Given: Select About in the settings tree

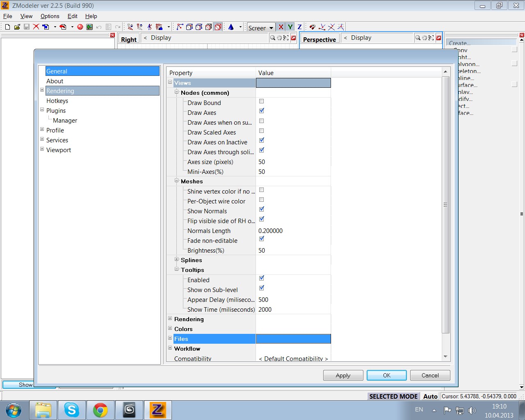Looking at the screenshot, I should (x=55, y=81).
